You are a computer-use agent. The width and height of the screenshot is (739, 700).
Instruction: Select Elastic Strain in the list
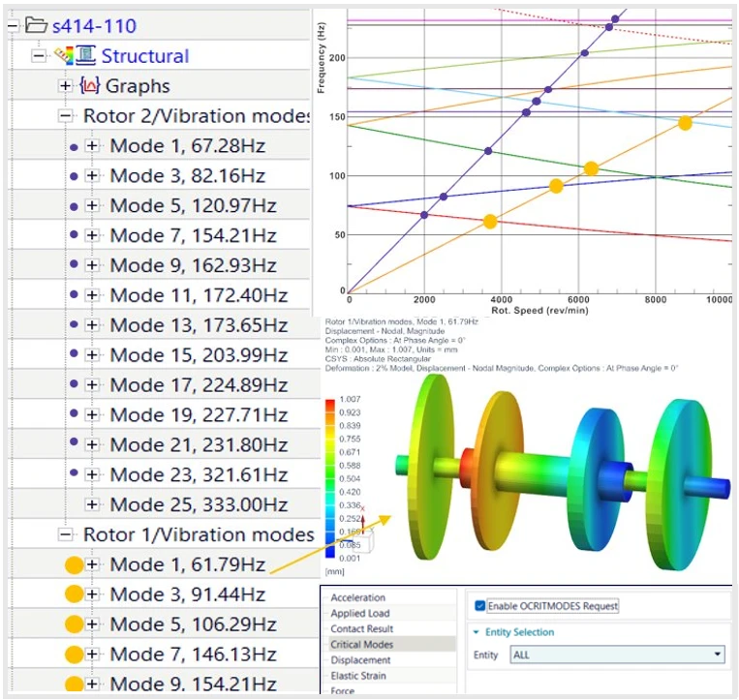pos(358,676)
